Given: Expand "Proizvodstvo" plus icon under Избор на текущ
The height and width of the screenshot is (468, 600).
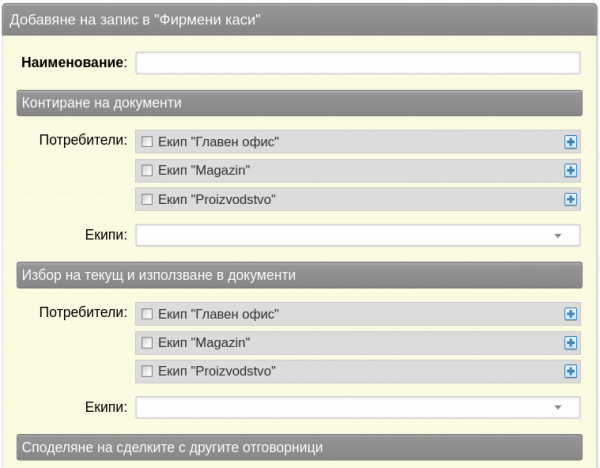Looking at the screenshot, I should 570,371.
